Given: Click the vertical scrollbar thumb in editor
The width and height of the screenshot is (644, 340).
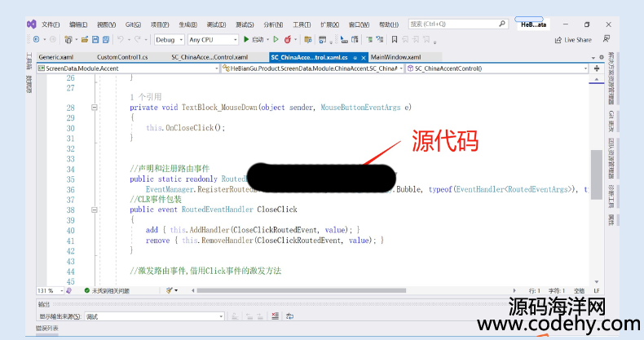Looking at the screenshot, I should point(596,174).
